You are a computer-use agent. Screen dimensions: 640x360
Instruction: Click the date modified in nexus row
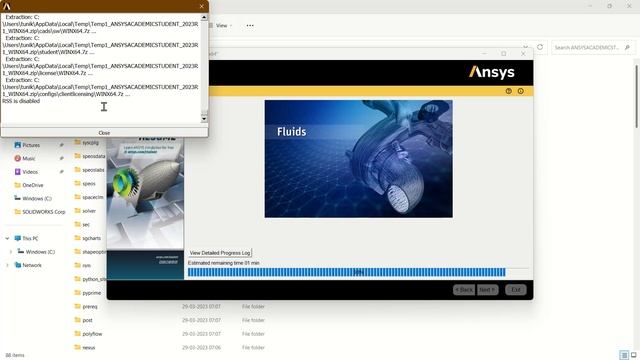201,347
